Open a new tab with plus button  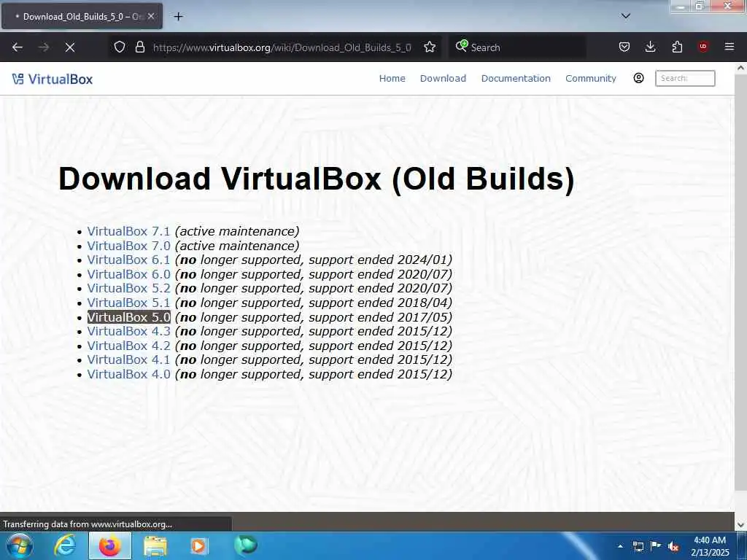(178, 17)
